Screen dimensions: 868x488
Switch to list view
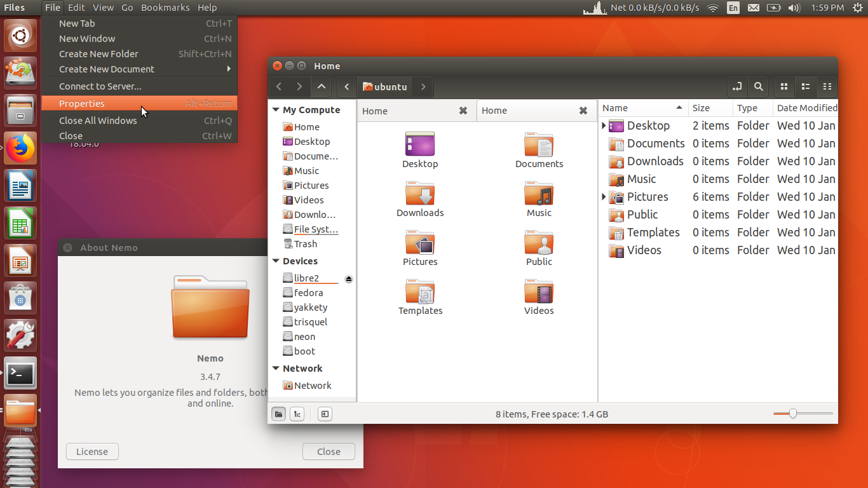click(806, 86)
